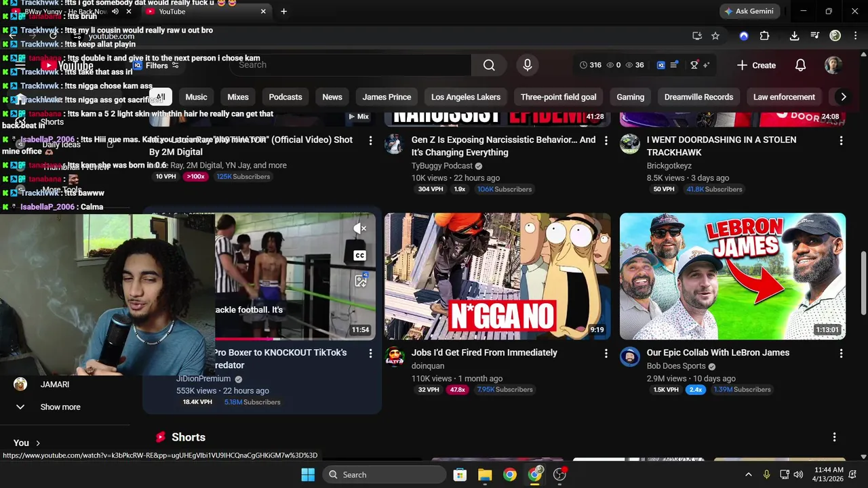868x488 pixels.
Task: Start voice search with the microphone icon
Action: (528, 65)
